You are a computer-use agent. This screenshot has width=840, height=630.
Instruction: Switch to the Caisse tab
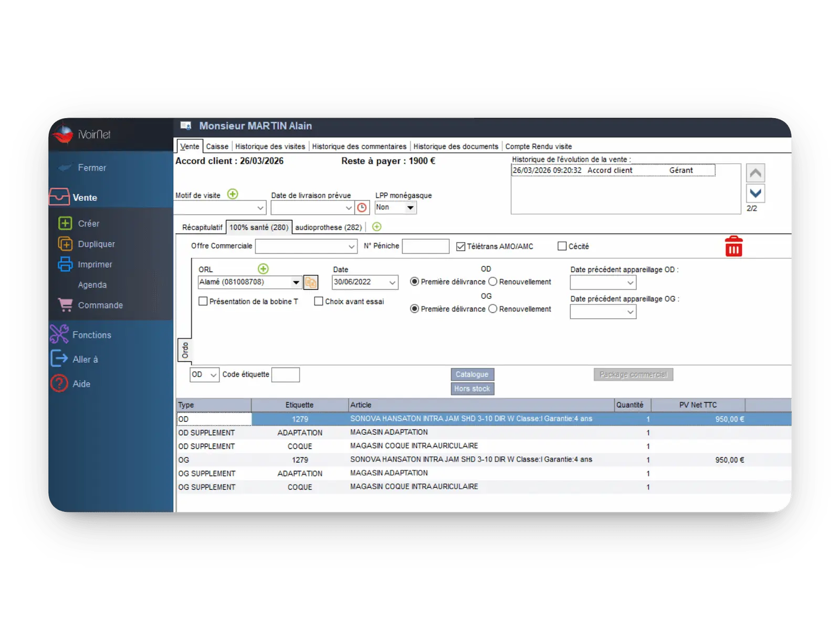tap(217, 146)
